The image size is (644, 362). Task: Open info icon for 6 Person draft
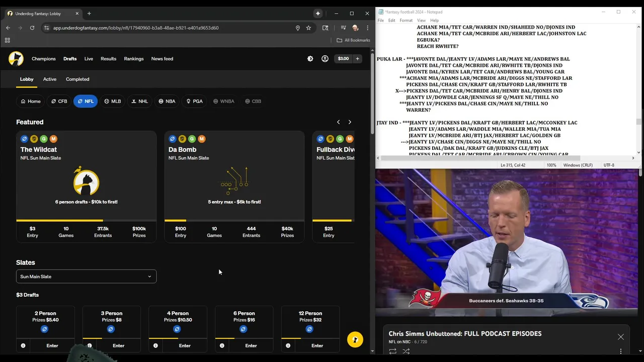pos(222,345)
